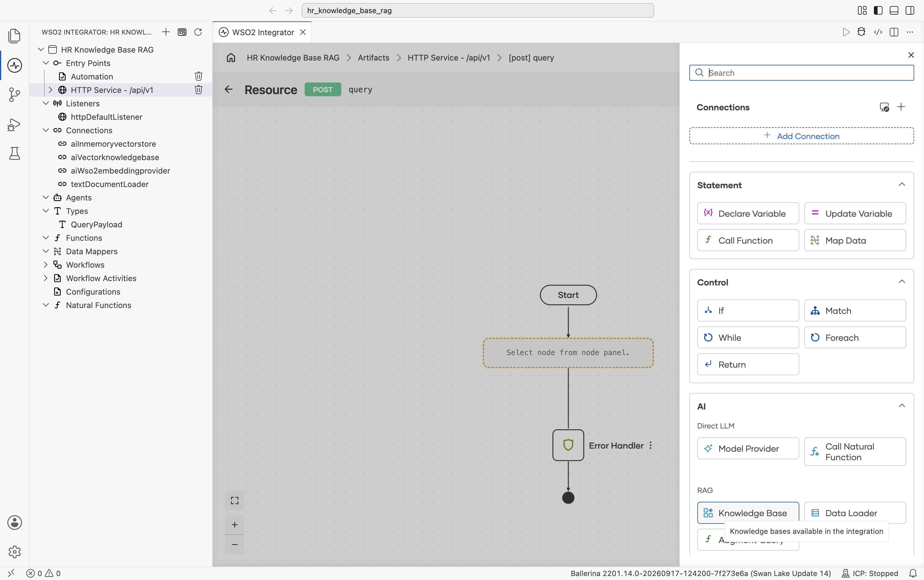The image size is (924, 580).
Task: Click the connections manage icon
Action: click(884, 107)
